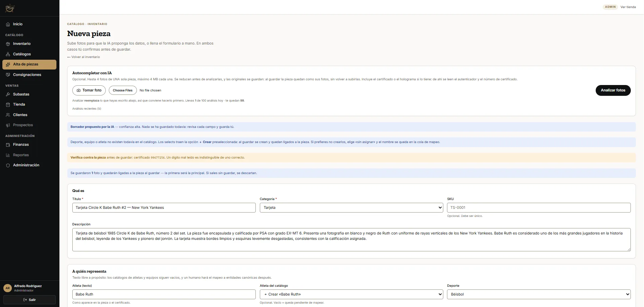Image resolution: width=644 pixels, height=307 pixels.
Task: Click the AR user avatar
Action: (x=7, y=288)
